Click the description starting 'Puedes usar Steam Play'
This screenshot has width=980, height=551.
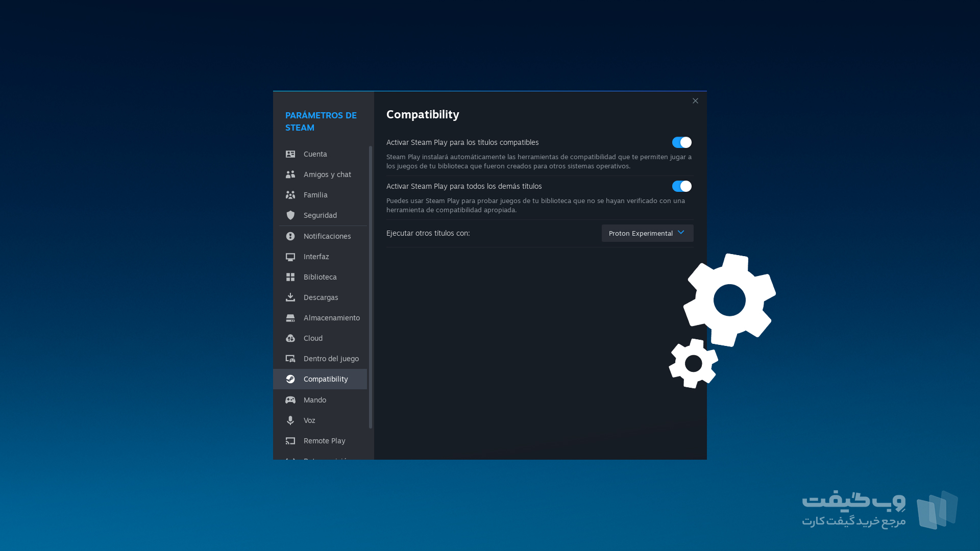[535, 205]
